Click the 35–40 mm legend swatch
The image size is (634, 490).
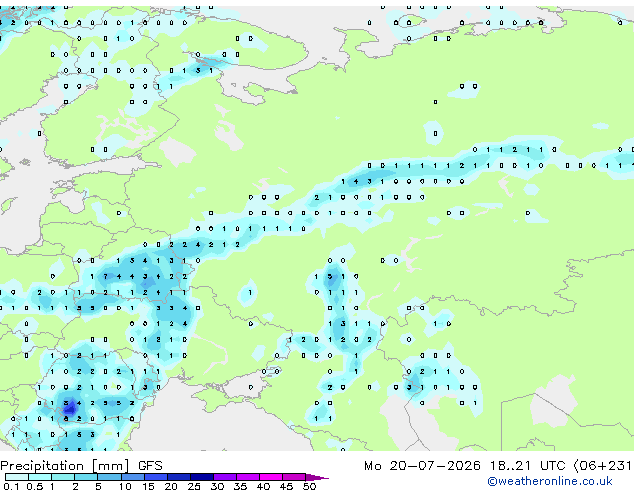tap(248, 477)
